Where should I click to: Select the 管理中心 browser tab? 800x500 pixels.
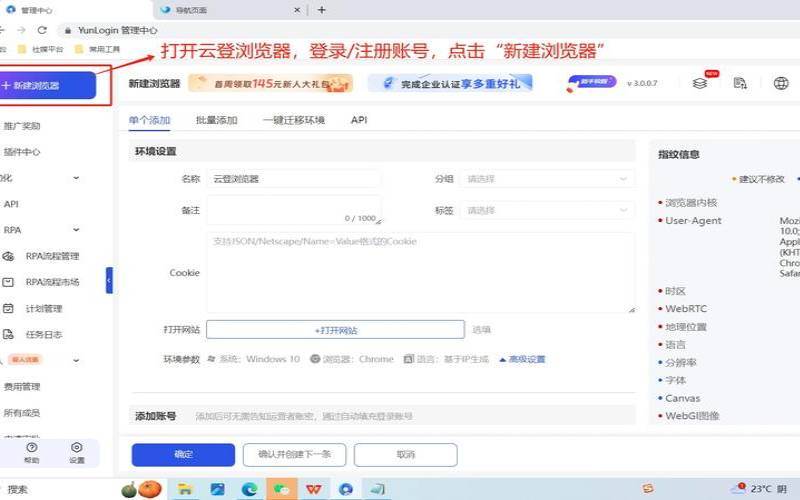coord(77,10)
